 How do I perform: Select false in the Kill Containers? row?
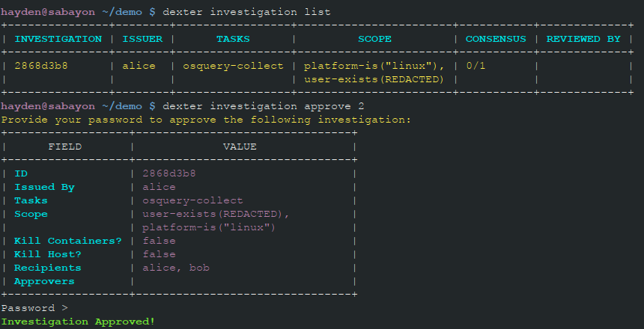click(x=159, y=241)
